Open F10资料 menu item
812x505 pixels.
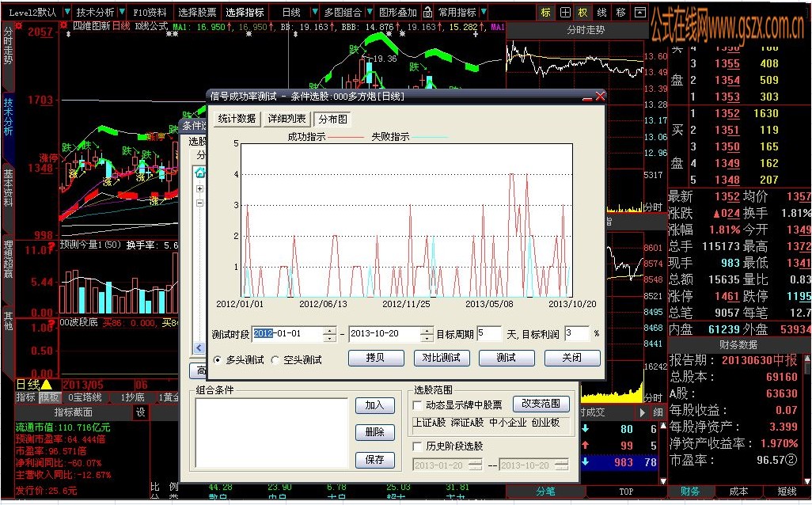150,13
